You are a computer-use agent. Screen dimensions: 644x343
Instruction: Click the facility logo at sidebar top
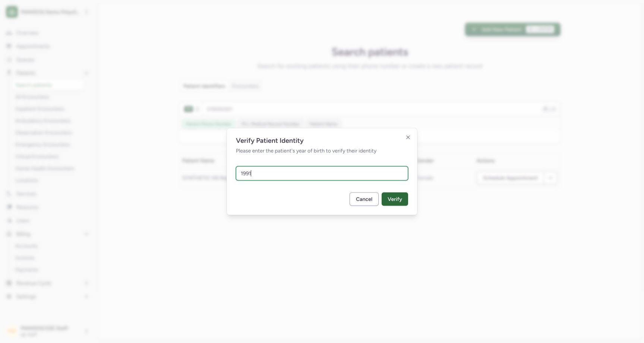click(x=12, y=12)
